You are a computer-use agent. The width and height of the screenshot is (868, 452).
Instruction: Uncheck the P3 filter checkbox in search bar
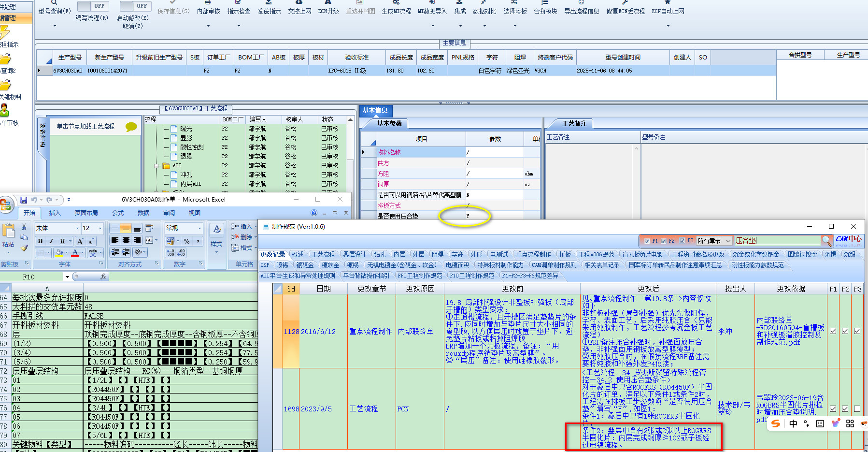point(682,241)
